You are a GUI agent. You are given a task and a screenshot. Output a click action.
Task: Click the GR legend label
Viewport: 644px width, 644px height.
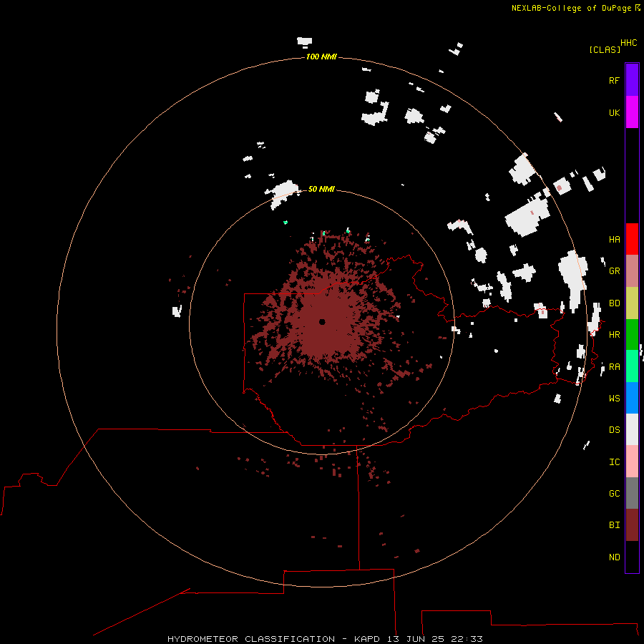614,270
